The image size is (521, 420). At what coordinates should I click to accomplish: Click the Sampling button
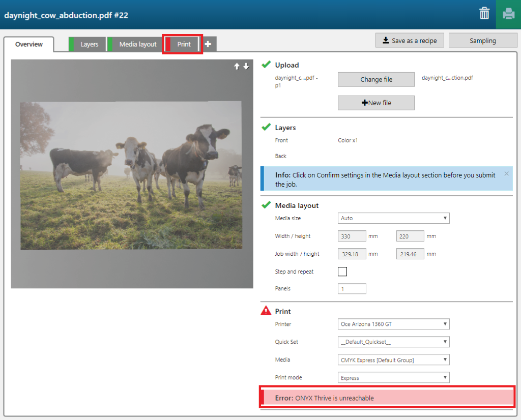pos(483,41)
